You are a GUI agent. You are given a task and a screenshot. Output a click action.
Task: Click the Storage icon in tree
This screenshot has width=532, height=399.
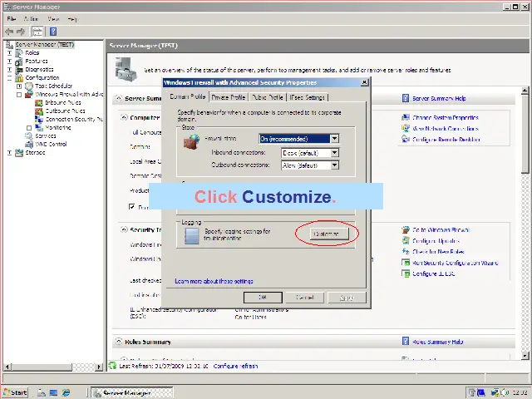click(x=19, y=153)
